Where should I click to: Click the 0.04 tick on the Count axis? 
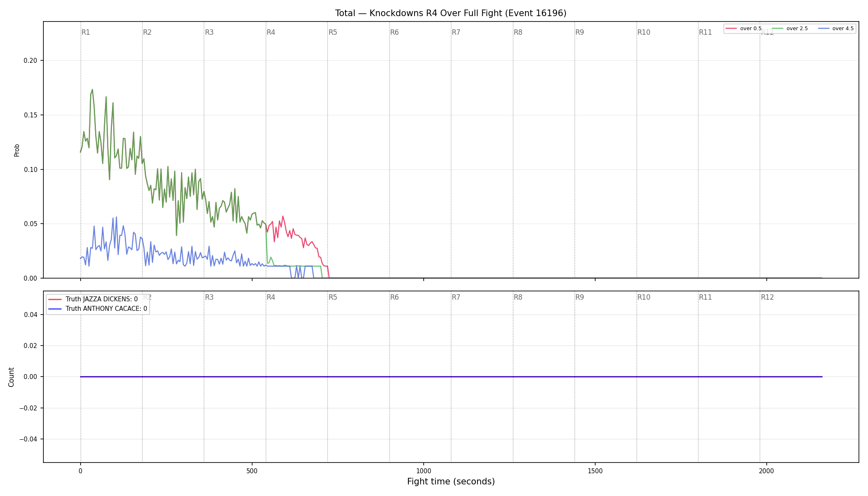pyautogui.click(x=30, y=315)
